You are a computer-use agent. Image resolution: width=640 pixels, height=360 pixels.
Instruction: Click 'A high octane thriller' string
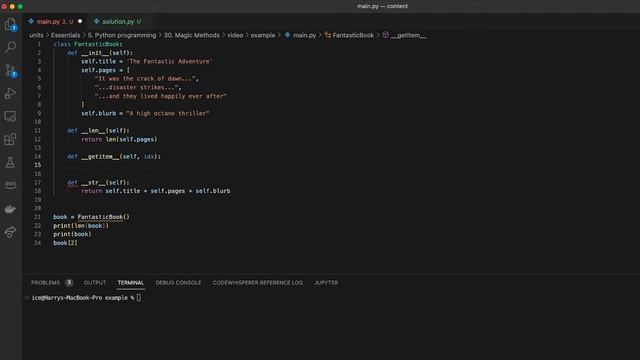tap(167, 113)
